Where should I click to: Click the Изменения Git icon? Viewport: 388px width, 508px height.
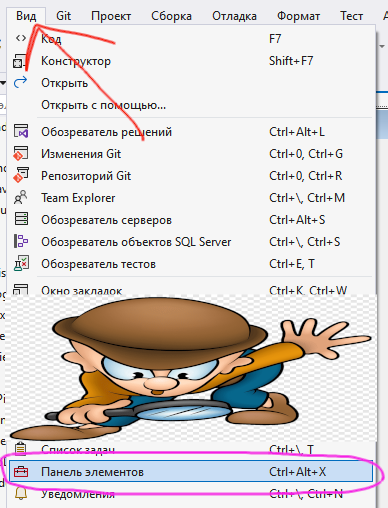click(20, 153)
